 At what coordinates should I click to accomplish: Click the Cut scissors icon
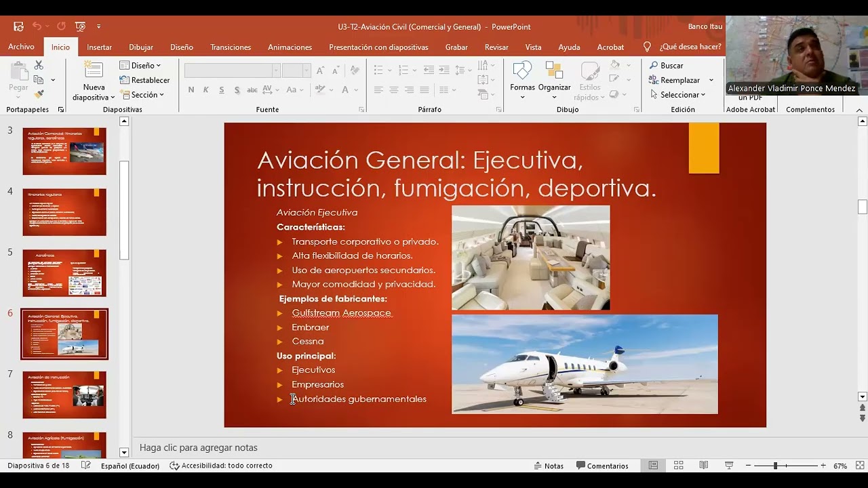click(x=39, y=65)
